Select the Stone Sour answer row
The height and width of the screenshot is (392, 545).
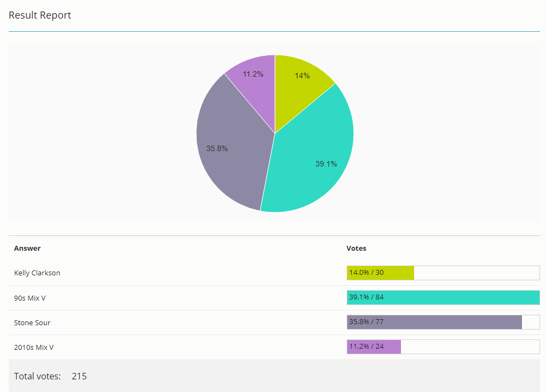click(274, 322)
